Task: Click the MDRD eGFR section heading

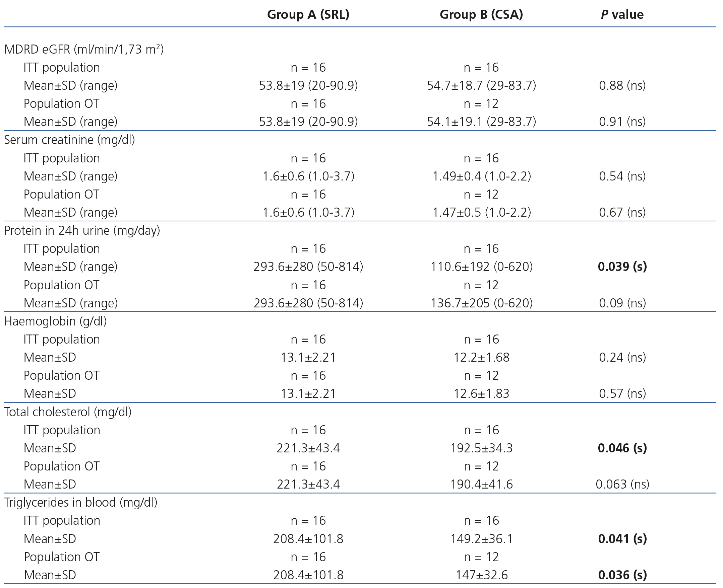Action: pos(84,50)
